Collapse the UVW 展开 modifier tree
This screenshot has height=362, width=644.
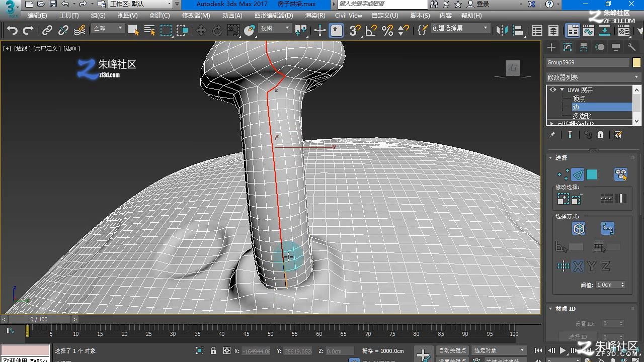tap(562, 90)
